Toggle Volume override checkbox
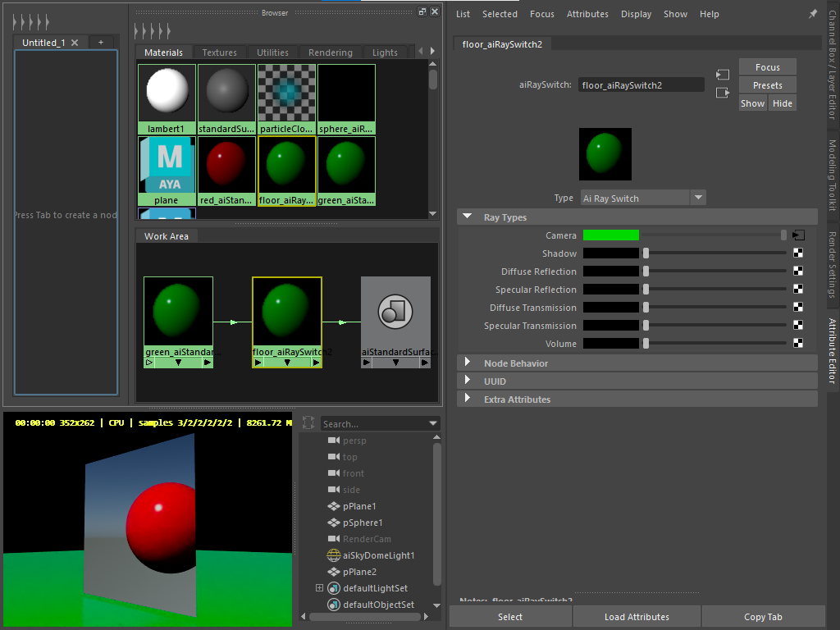The image size is (840, 630). pyautogui.click(x=797, y=343)
